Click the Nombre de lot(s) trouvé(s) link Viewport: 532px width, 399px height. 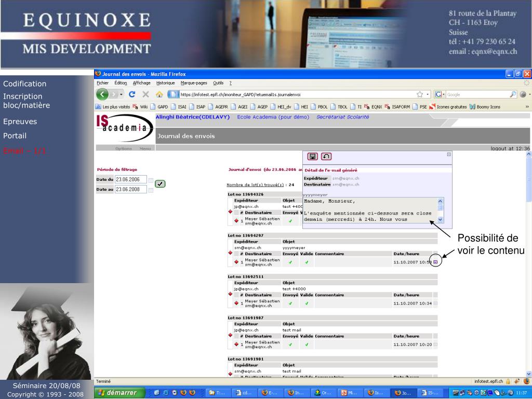(255, 185)
